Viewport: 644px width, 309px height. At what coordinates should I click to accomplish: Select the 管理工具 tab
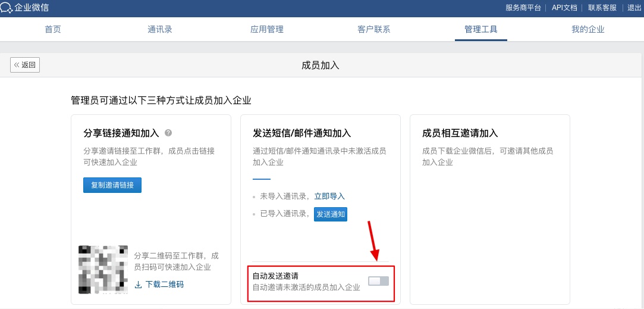coord(481,29)
